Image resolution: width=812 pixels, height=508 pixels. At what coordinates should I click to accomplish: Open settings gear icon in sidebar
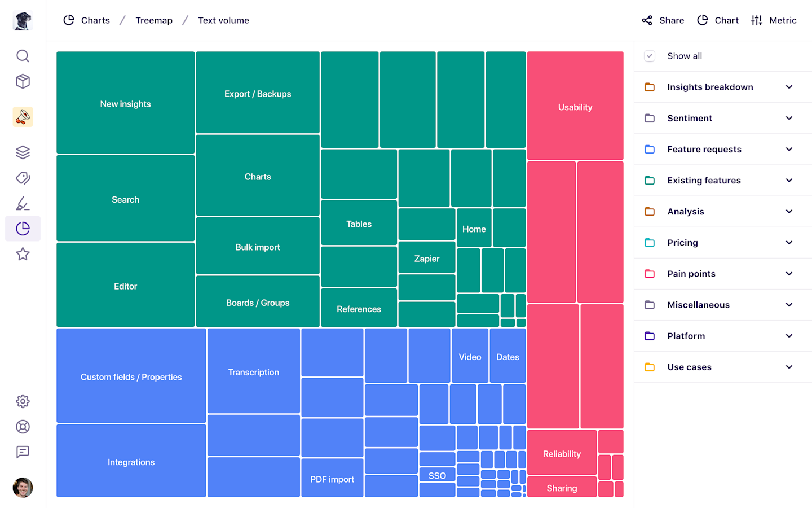coord(23,401)
